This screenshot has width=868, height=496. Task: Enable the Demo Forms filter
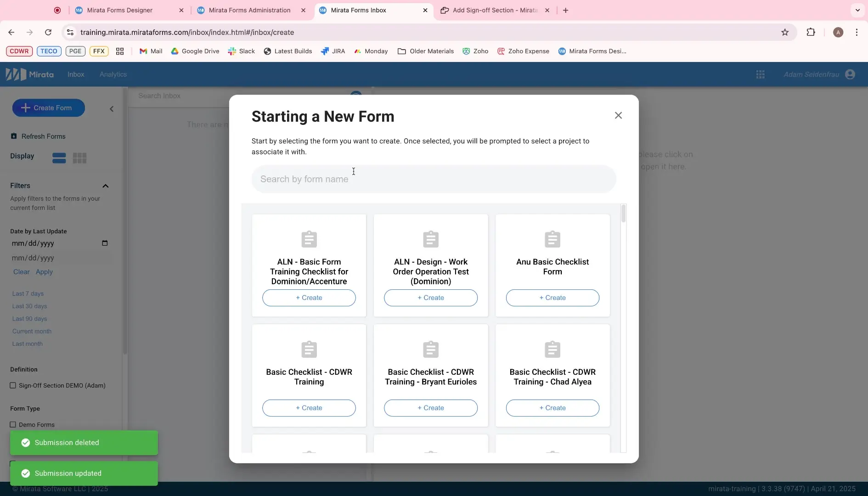pyautogui.click(x=13, y=424)
